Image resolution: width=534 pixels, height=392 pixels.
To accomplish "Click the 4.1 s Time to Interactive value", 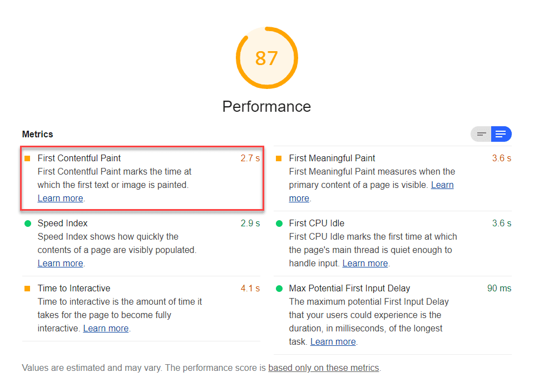I will click(250, 288).
